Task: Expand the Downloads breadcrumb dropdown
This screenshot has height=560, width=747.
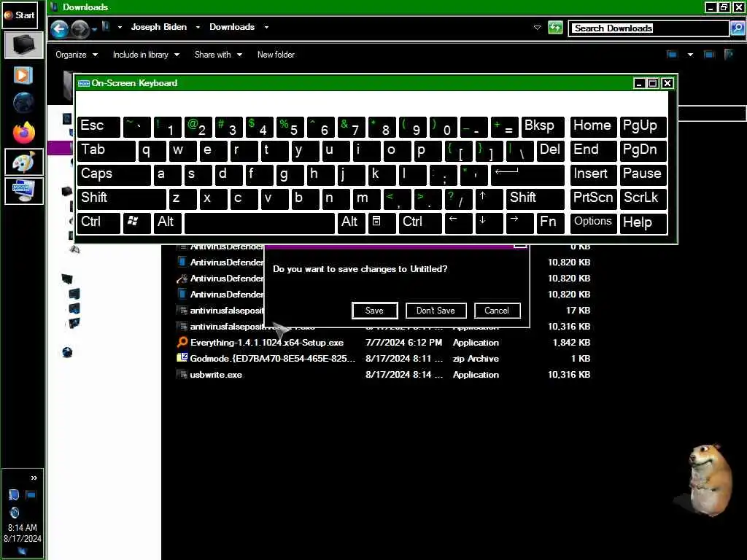Action: (x=266, y=27)
